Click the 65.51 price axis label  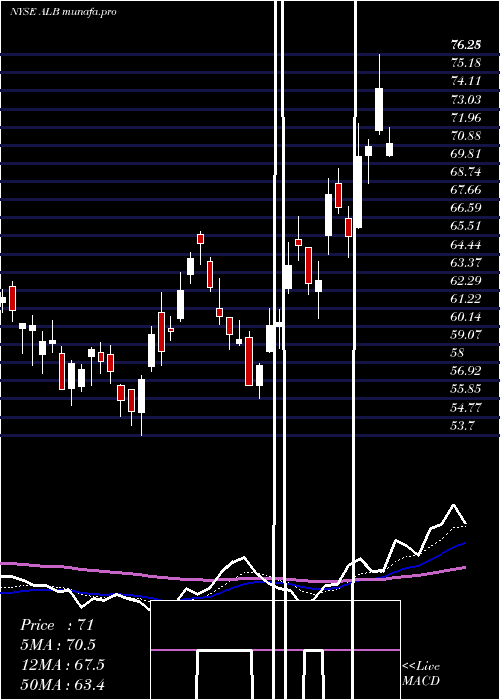click(466, 226)
